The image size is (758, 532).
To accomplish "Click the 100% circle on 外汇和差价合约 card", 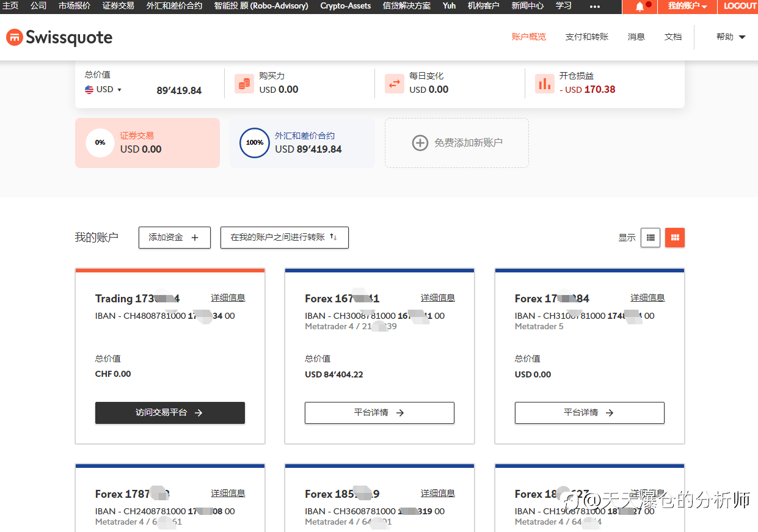I will [255, 142].
